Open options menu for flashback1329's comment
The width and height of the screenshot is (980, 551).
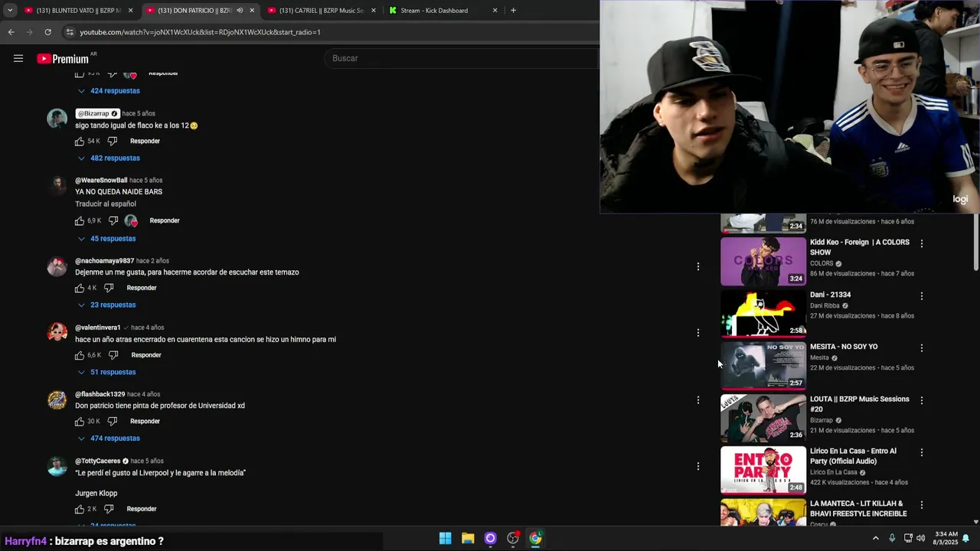tap(697, 399)
